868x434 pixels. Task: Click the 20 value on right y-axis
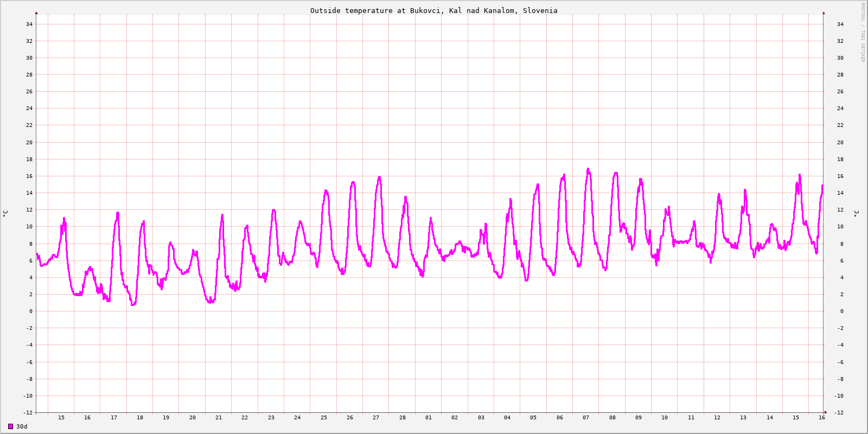click(840, 143)
